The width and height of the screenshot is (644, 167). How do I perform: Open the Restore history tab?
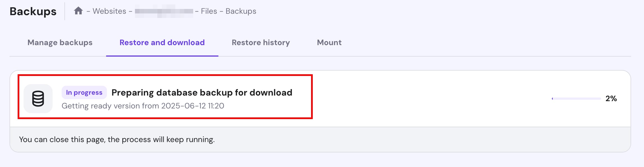click(x=261, y=43)
